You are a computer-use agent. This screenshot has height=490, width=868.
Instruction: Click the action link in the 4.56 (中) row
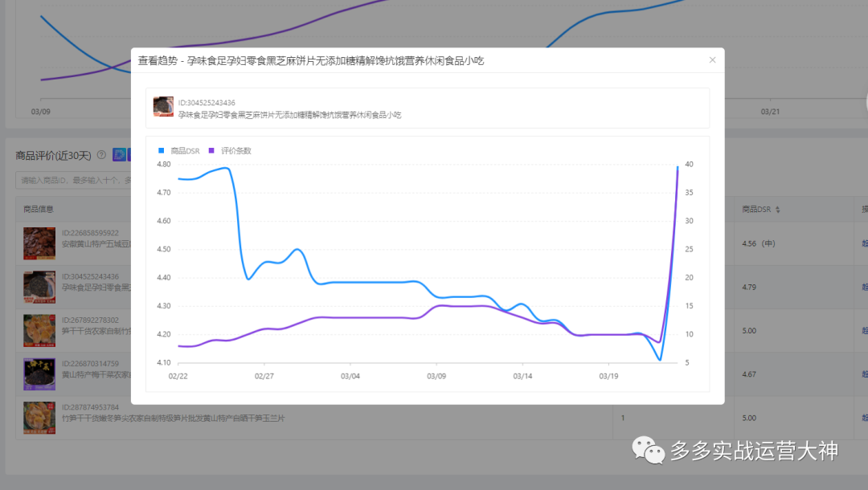(x=864, y=243)
